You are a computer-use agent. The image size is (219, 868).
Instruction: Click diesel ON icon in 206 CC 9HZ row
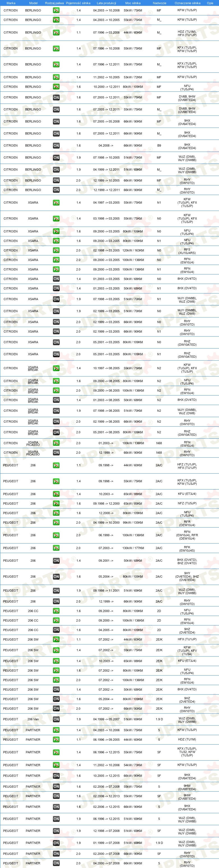point(56,630)
